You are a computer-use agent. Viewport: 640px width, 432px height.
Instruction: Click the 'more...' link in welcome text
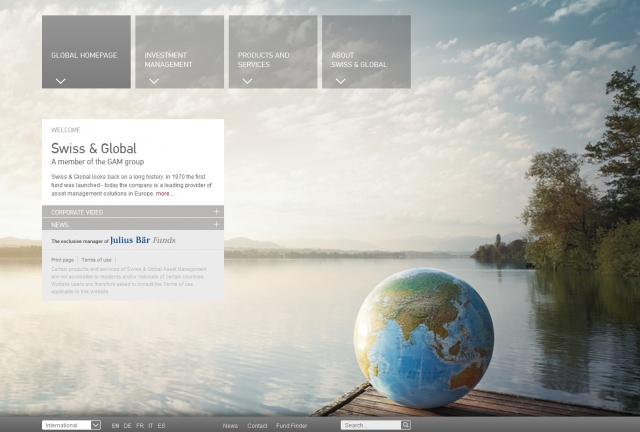tap(163, 193)
